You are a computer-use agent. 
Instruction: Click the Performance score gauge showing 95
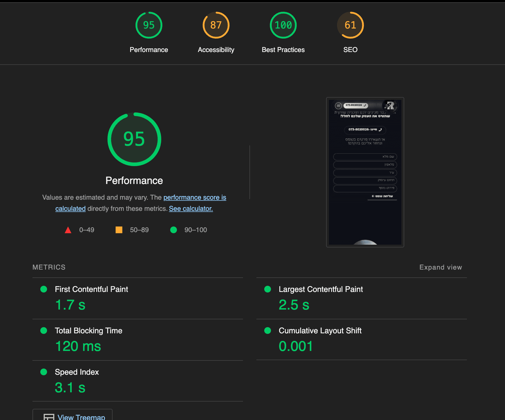149,25
